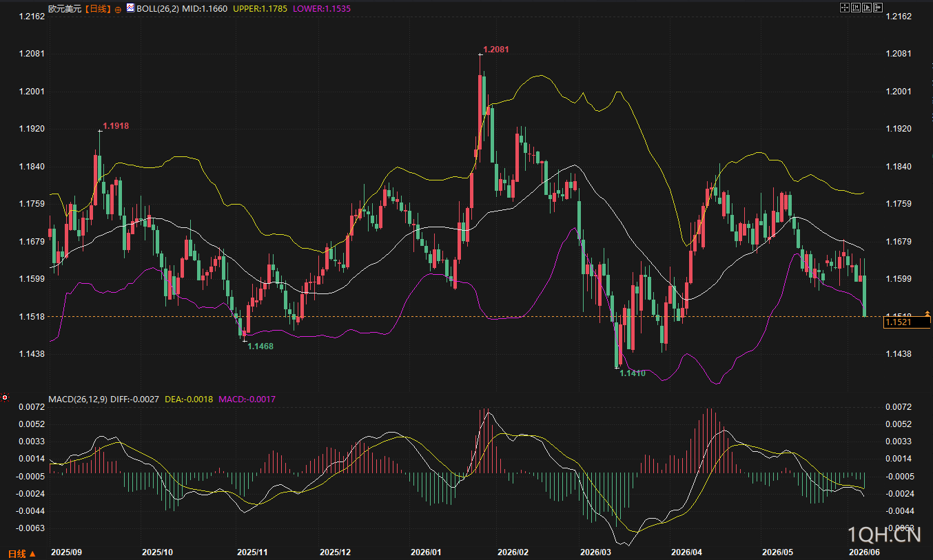Viewport: 933px width, 560px height.
Task: Click the orange circled-plus icon beside 日线
Action: click(x=118, y=10)
